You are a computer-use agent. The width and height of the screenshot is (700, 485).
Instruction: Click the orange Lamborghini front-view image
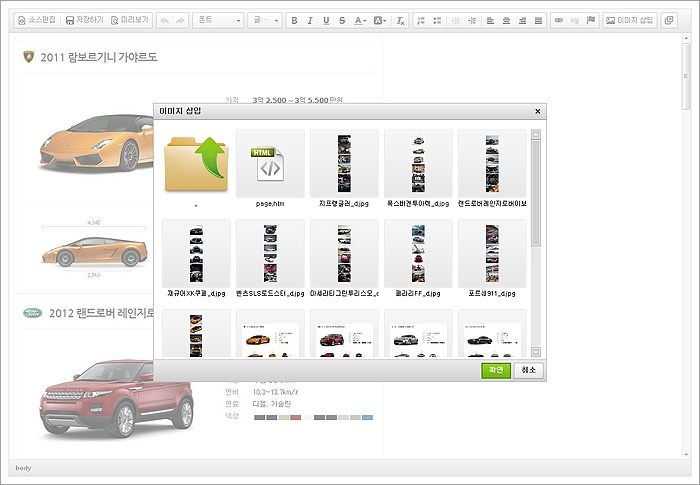point(97,143)
